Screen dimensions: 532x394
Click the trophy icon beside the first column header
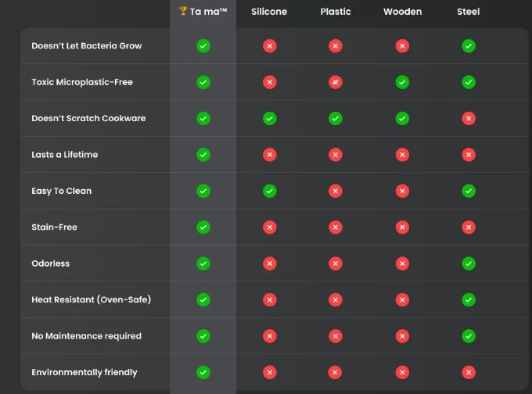[x=183, y=12]
